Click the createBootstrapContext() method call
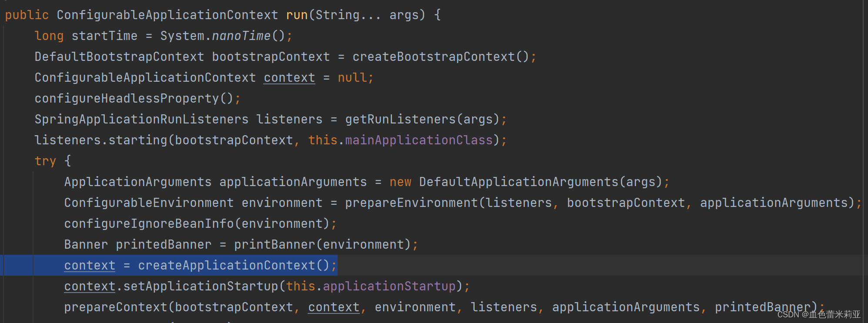This screenshot has width=868, height=323. pyautogui.click(x=441, y=57)
